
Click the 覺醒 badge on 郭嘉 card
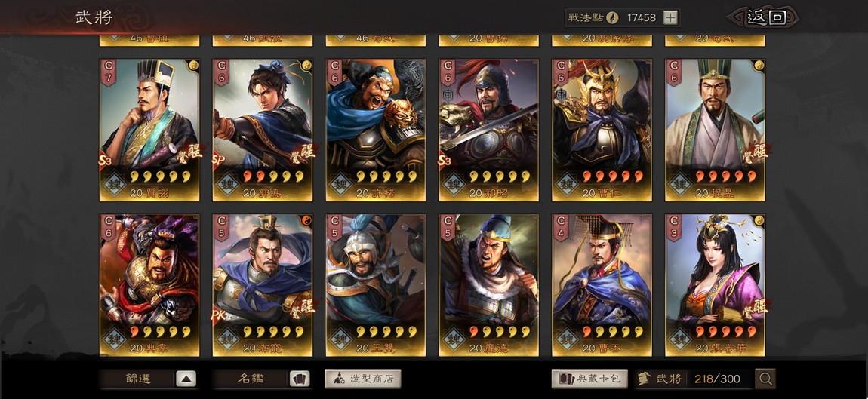[x=302, y=154]
